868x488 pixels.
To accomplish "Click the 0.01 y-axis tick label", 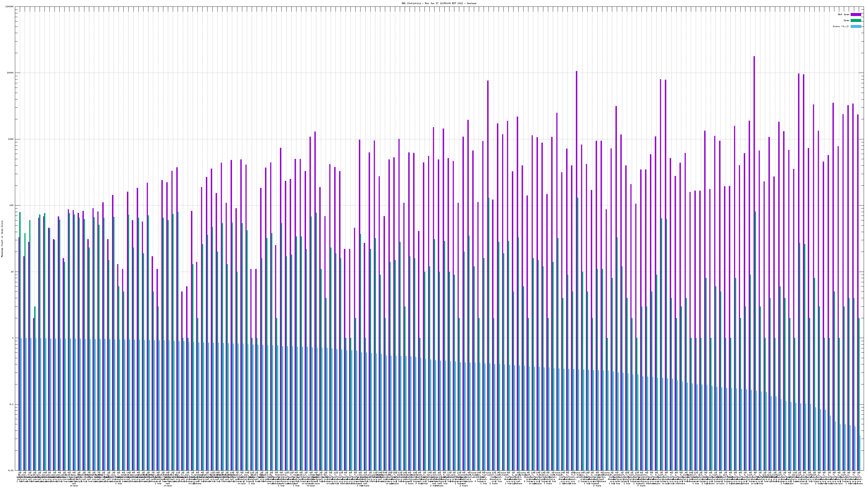I will (x=11, y=470).
